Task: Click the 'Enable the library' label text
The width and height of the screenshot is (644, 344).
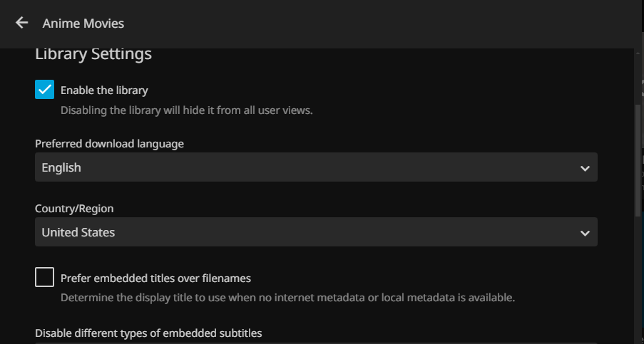Action: (104, 90)
